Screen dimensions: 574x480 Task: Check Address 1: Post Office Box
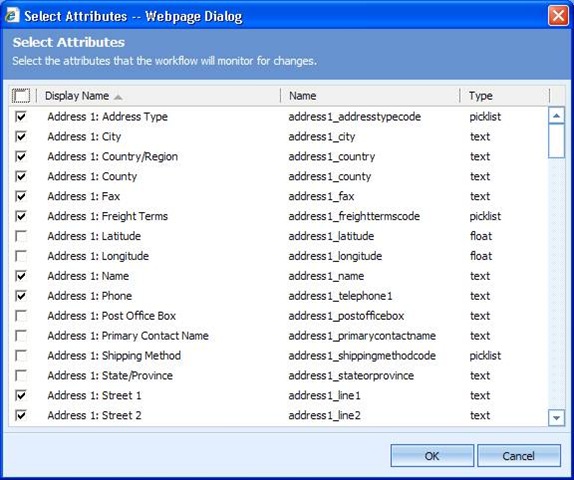pos(21,316)
